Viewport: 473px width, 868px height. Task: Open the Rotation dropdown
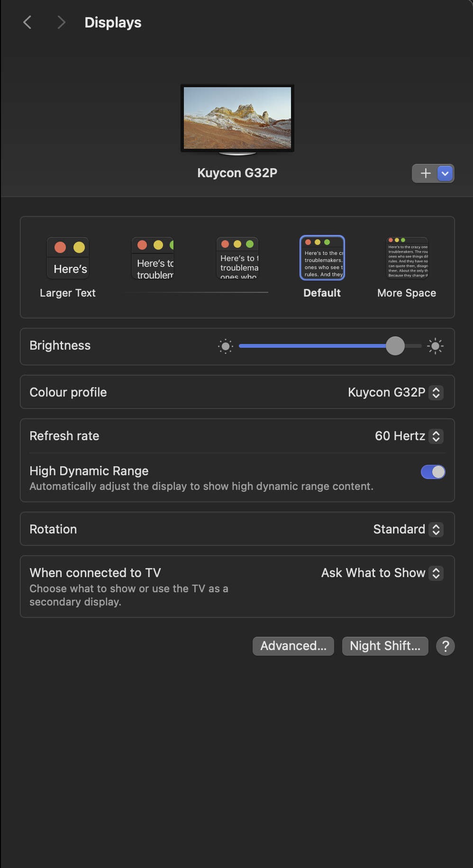[x=436, y=529]
